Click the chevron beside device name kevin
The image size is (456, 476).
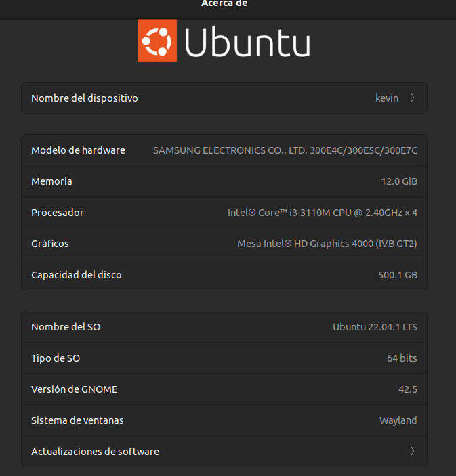[412, 98]
